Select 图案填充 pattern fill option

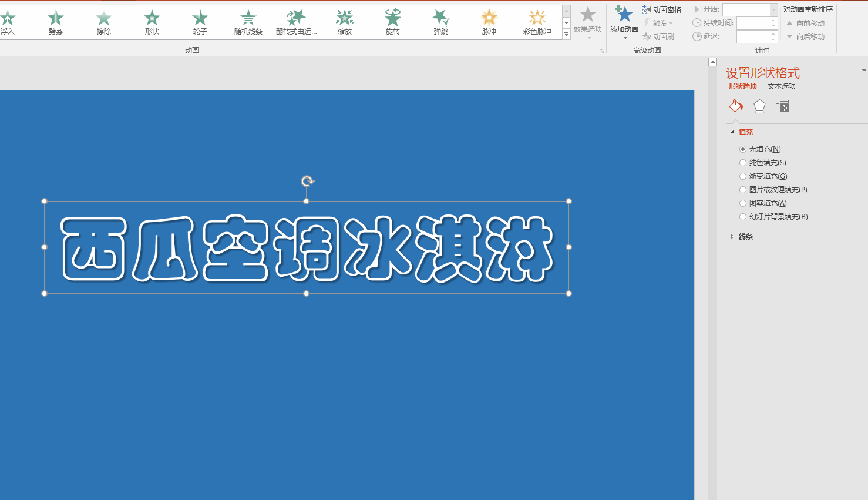[763, 203]
